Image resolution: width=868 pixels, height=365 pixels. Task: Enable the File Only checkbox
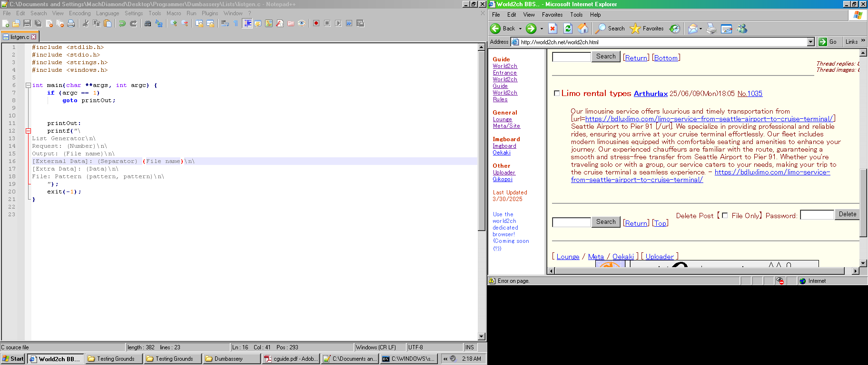point(725,215)
